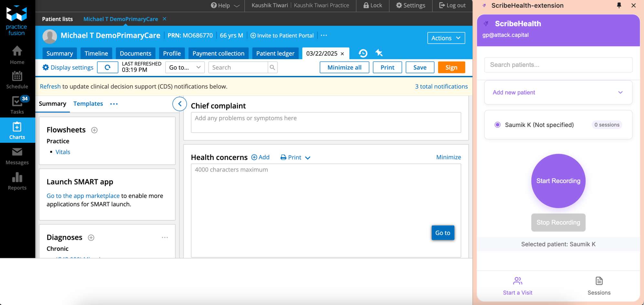Switch to the Summary chart tab

coord(59,53)
